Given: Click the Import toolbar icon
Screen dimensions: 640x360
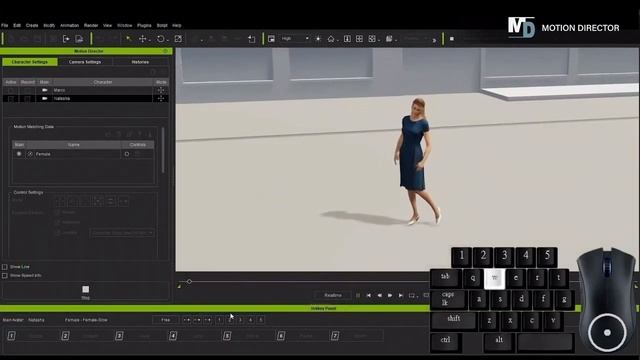Looking at the screenshot, I should click(66, 39).
